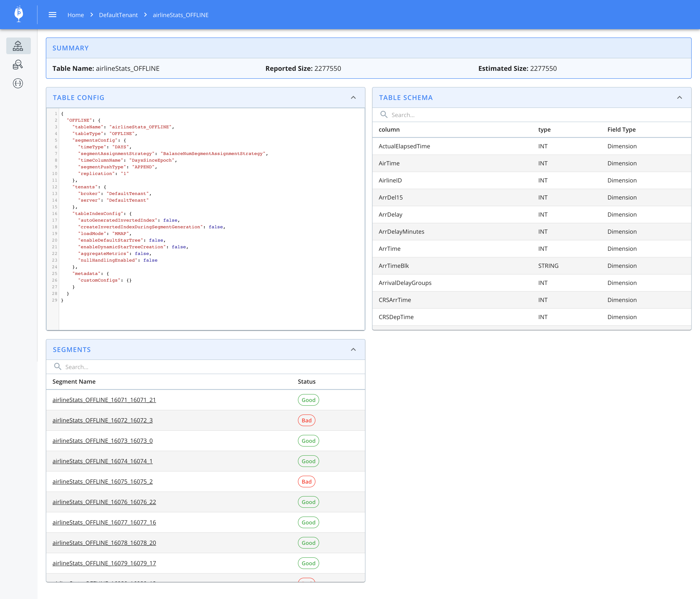The image size is (700, 599).
Task: Open segment airlineStats_OFFLINE_16072_16072_3
Action: click(x=103, y=420)
